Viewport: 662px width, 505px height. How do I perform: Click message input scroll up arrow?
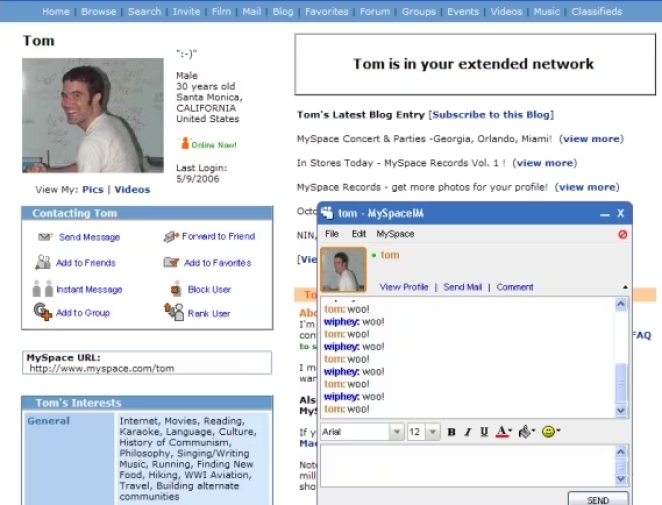[621, 452]
